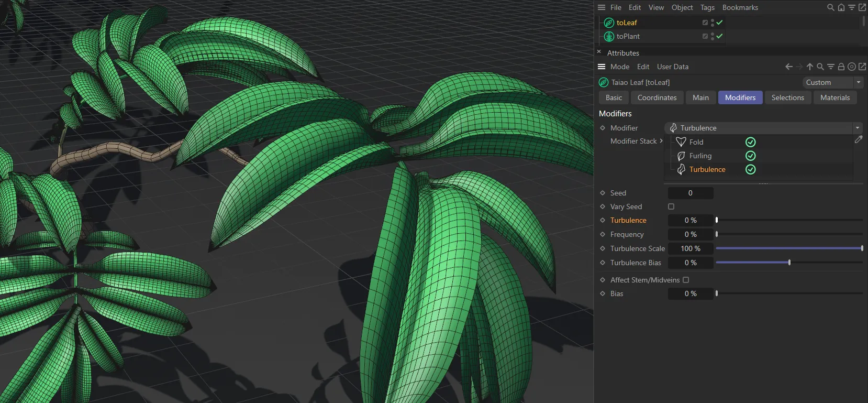Expand Modifier Stack chevron
The width and height of the screenshot is (868, 403).
pos(661,141)
